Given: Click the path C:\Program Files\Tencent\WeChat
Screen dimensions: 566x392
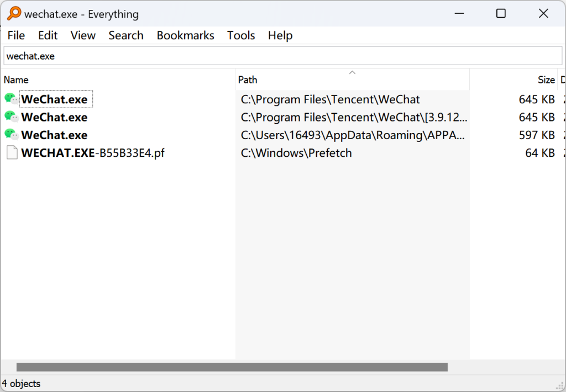Looking at the screenshot, I should tap(330, 99).
